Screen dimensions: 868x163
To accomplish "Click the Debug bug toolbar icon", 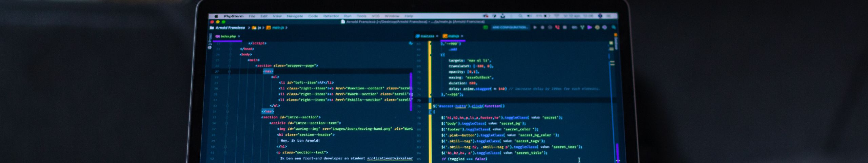I will click(x=542, y=28).
